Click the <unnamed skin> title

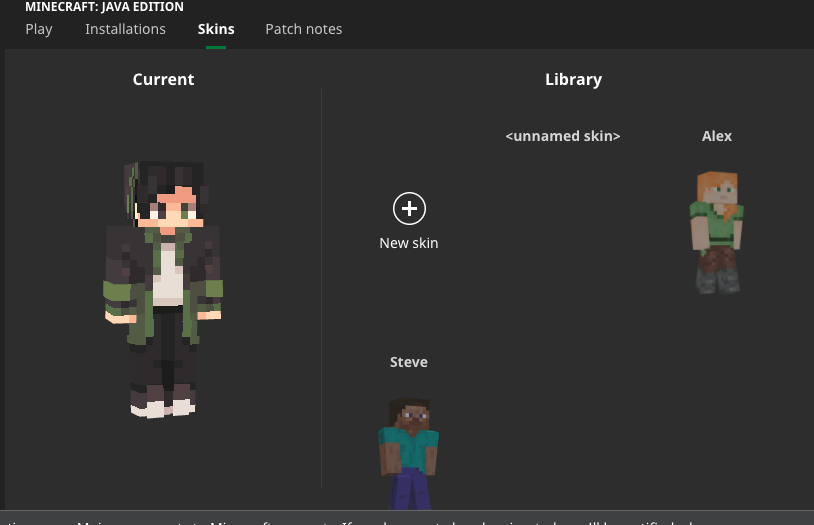(562, 136)
